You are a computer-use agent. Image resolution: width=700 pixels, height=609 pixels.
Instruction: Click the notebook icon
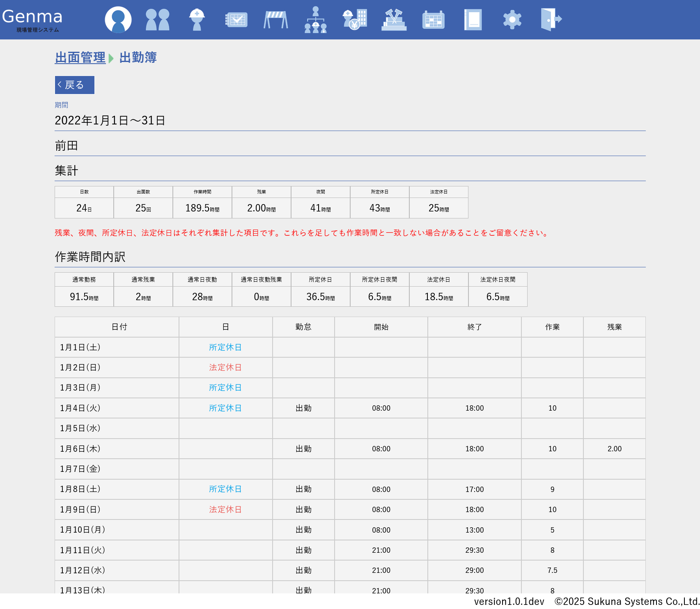click(473, 19)
